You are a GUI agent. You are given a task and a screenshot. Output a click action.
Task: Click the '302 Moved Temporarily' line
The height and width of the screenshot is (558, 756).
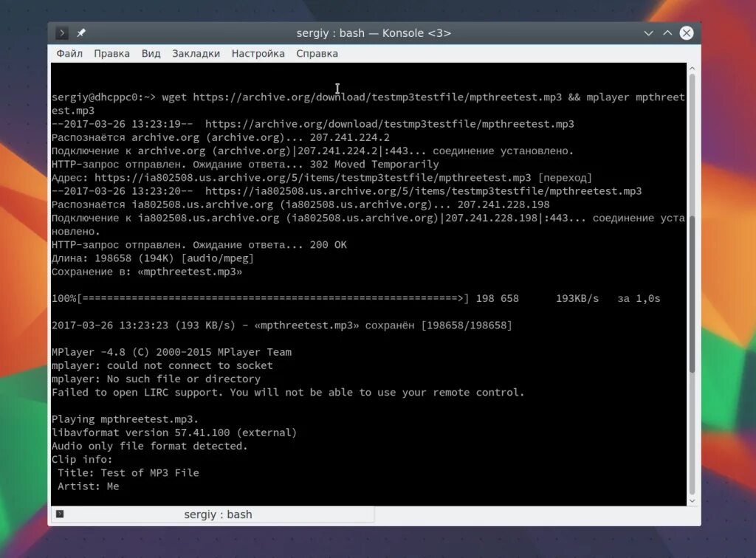click(x=245, y=165)
